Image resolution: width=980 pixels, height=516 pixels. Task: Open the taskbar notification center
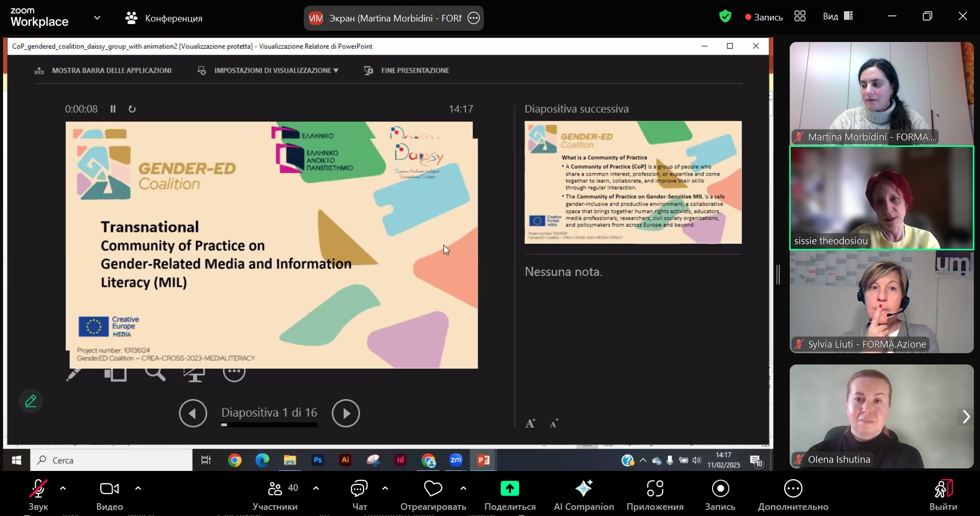(757, 461)
